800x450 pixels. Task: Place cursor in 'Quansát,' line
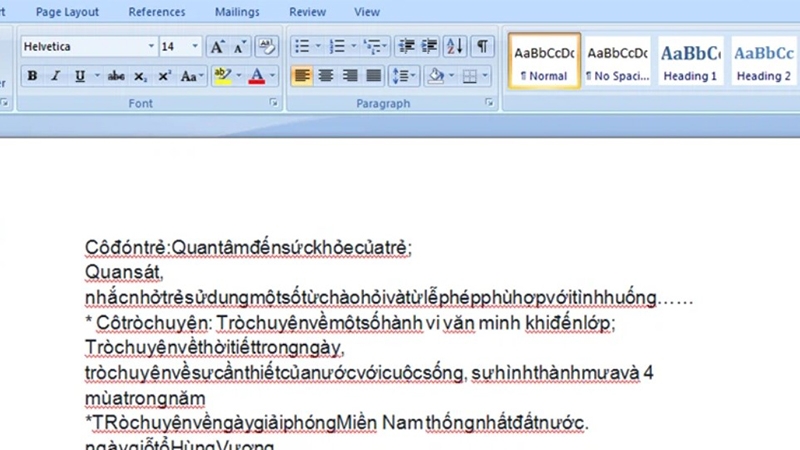pos(124,272)
